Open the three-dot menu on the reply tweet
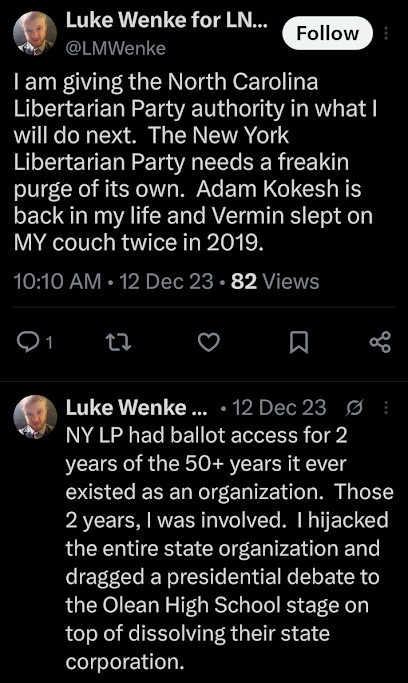The width and height of the screenshot is (408, 683). (x=386, y=408)
